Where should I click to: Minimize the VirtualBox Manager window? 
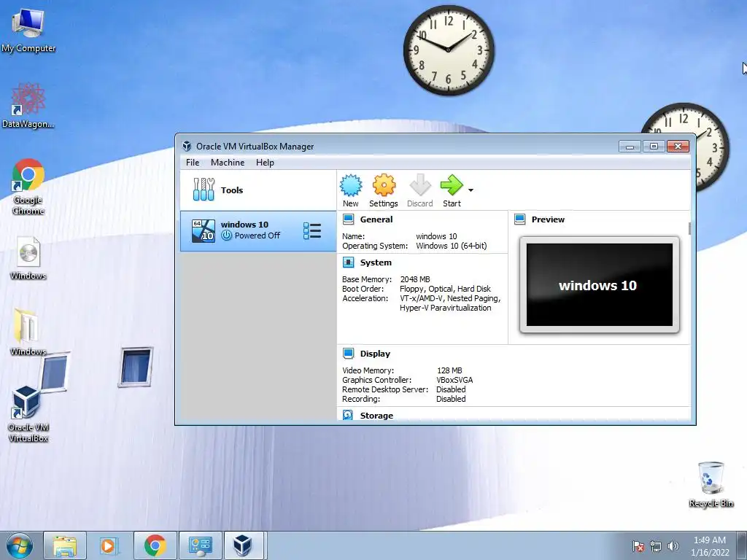coord(630,147)
